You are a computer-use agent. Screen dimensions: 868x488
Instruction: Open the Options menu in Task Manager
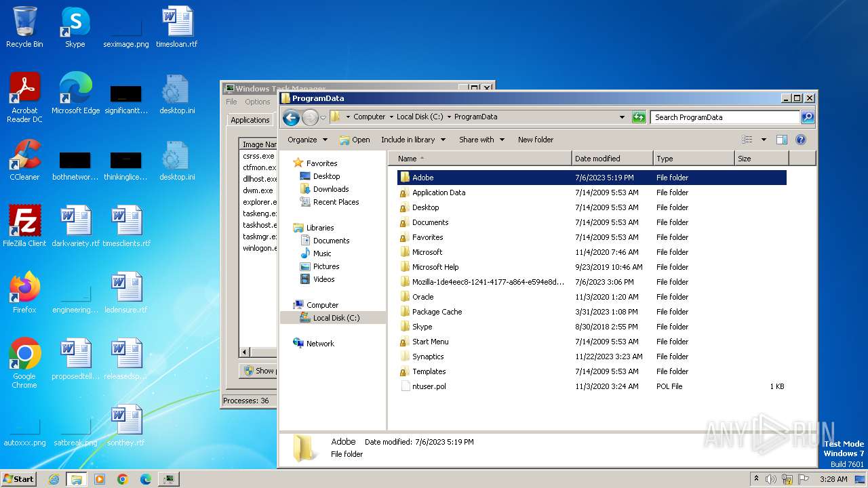pos(257,102)
